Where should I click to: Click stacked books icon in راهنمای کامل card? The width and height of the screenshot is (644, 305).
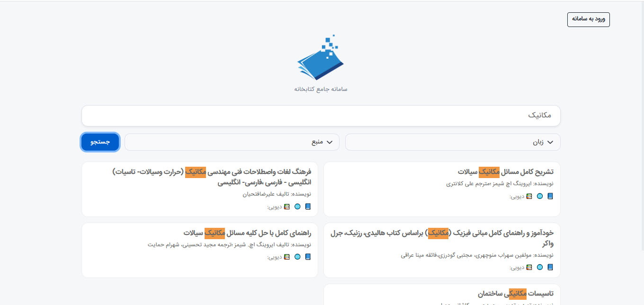[x=287, y=257]
